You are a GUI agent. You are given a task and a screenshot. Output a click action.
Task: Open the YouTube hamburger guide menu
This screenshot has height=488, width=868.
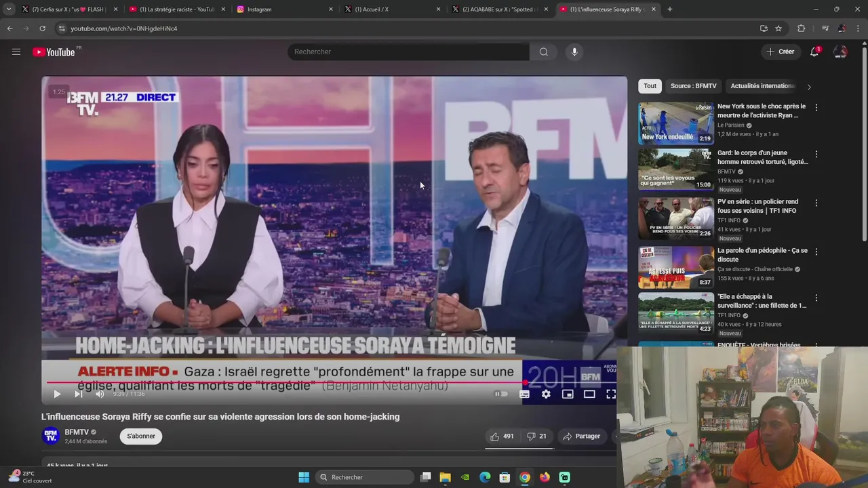16,52
